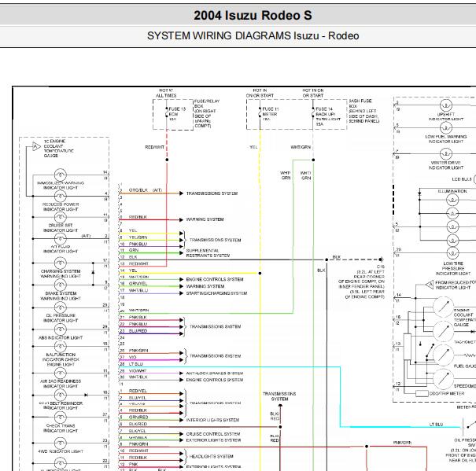Click 'STARTING/CHARGING SYSTEM' text
Image resolution: width=476 pixels, height=471 pixels.
(216, 293)
